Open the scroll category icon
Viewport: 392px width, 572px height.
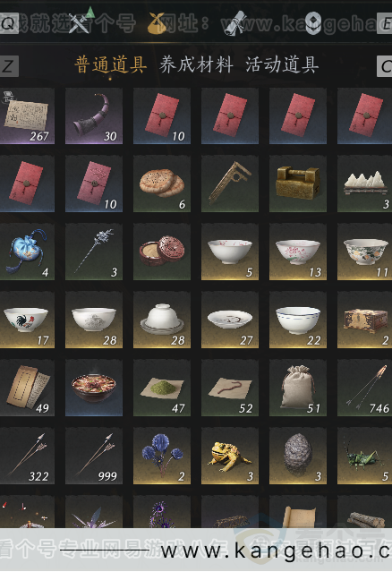tap(234, 23)
